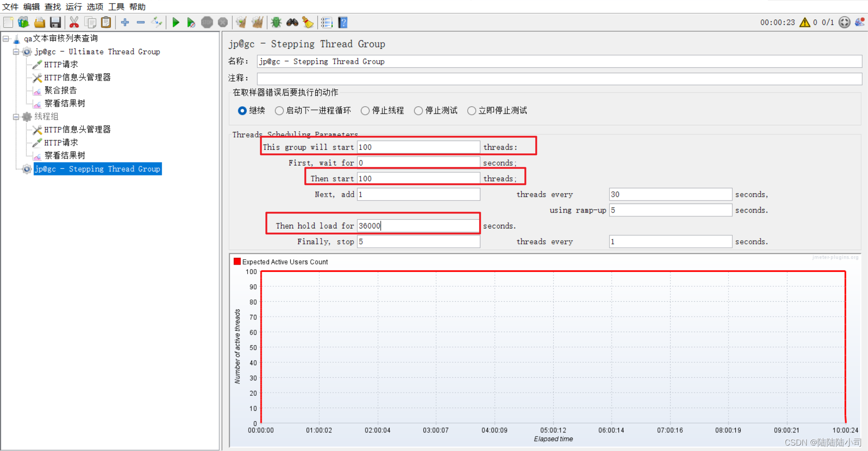Viewport: 868px width, 451px height.
Task: Collapse the 线程组 tree node
Action: [x=15, y=117]
